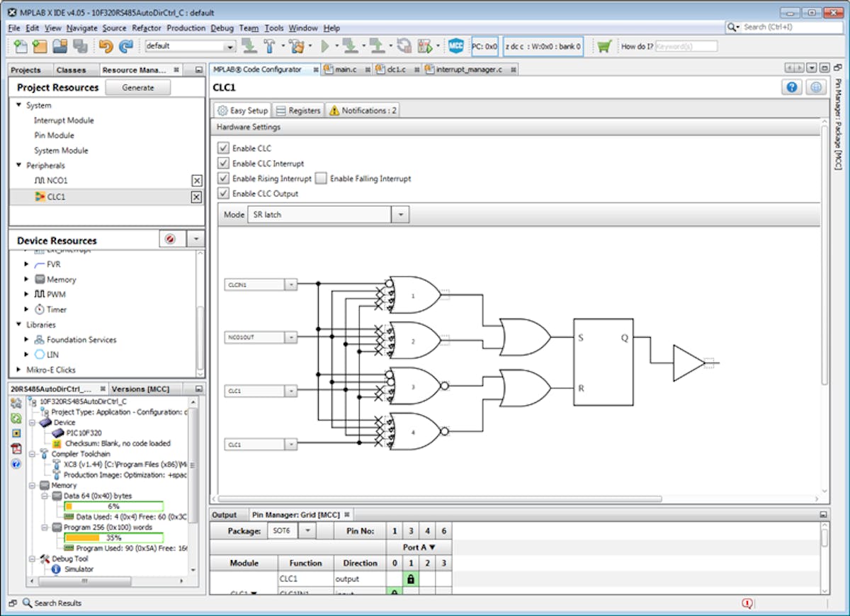Build the project with the hammer icon
This screenshot has height=616, width=850.
coord(268,45)
